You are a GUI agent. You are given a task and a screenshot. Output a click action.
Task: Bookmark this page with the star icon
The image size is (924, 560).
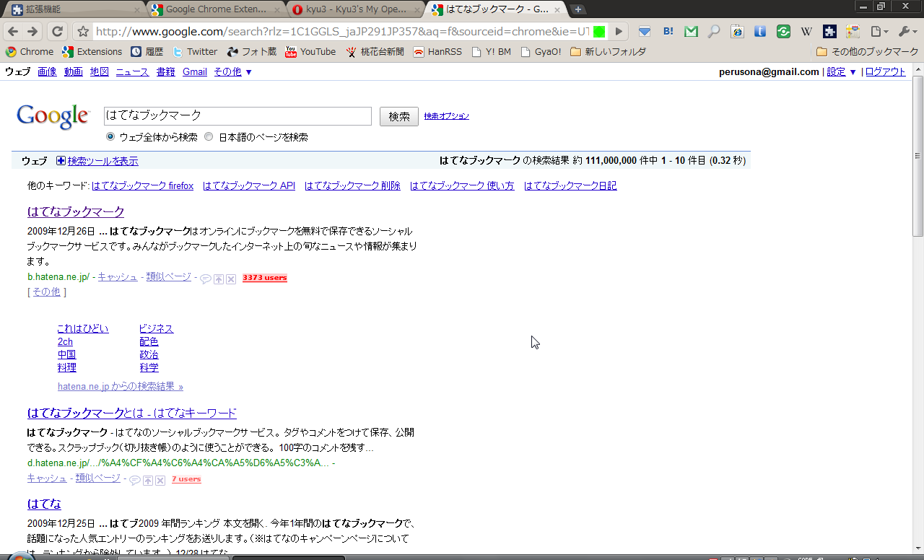[83, 32]
